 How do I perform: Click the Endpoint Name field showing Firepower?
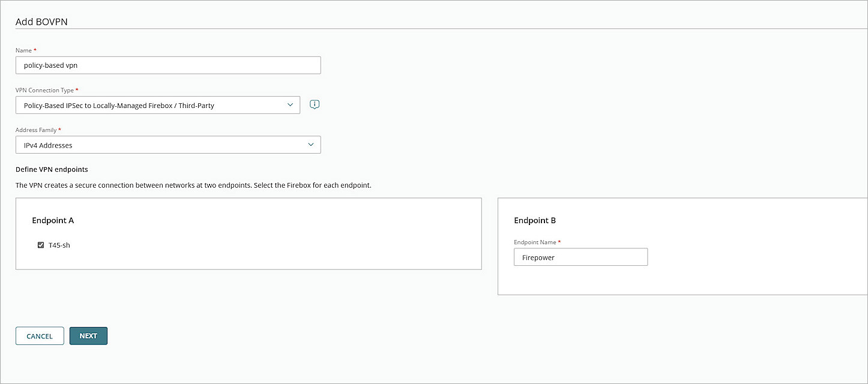[x=580, y=257]
